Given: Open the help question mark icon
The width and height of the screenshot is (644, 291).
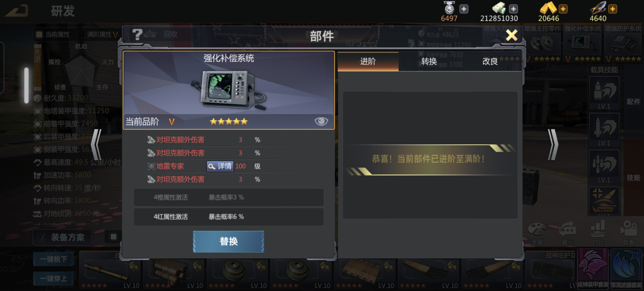Looking at the screenshot, I should [x=137, y=34].
